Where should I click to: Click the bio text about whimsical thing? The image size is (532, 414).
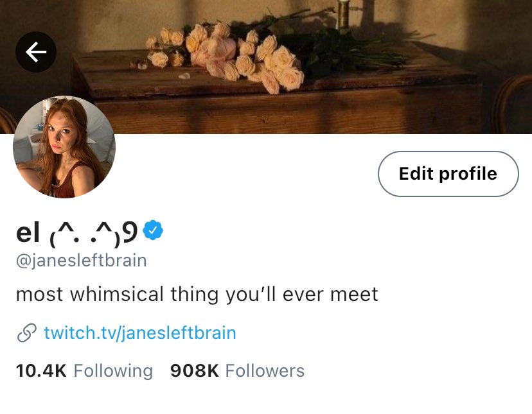coord(197,295)
